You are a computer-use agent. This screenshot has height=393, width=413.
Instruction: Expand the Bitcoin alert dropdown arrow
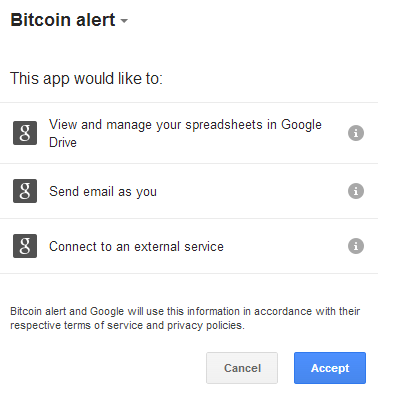tap(124, 21)
